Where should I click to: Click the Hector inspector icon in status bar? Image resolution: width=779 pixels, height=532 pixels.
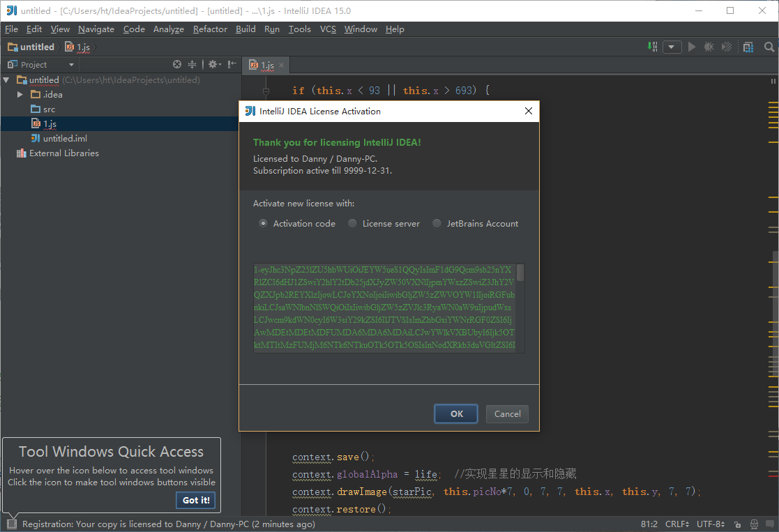tap(754, 524)
